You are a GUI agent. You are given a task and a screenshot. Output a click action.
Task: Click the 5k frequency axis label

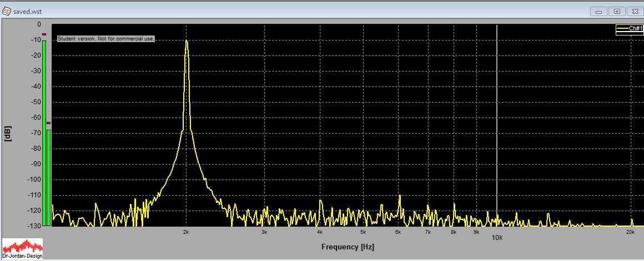pyautogui.click(x=363, y=232)
